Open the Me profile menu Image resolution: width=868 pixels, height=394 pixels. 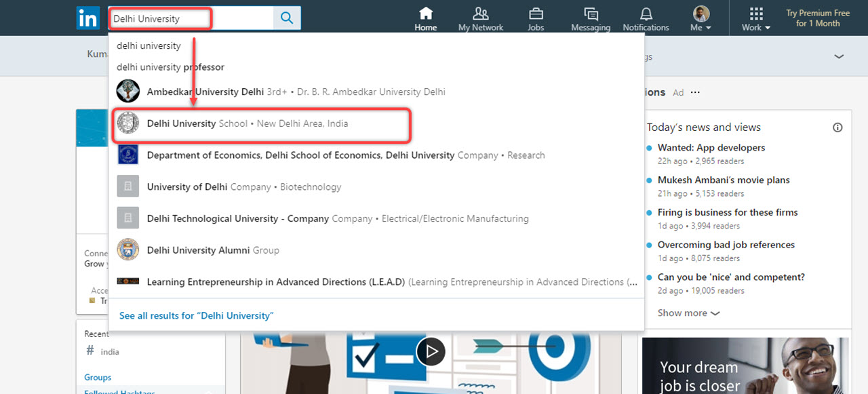(701, 19)
